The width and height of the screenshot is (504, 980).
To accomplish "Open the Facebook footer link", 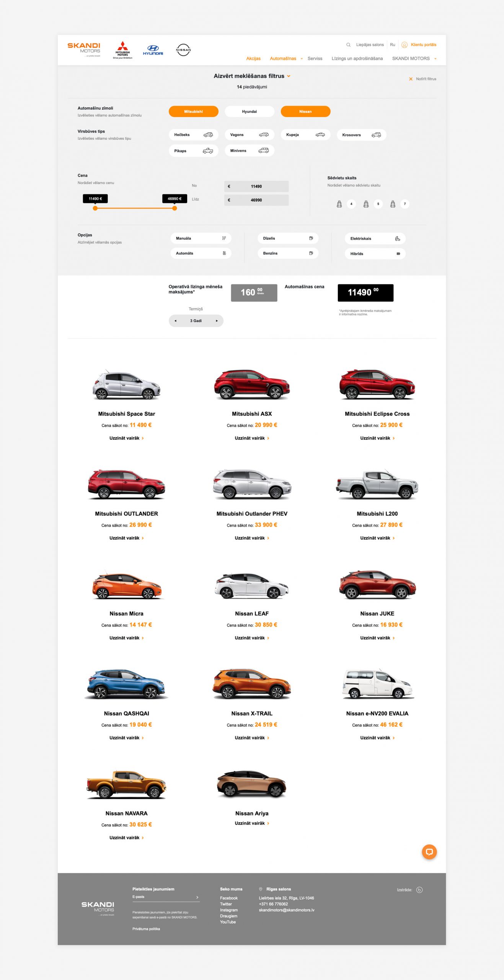I will pyautogui.click(x=229, y=898).
